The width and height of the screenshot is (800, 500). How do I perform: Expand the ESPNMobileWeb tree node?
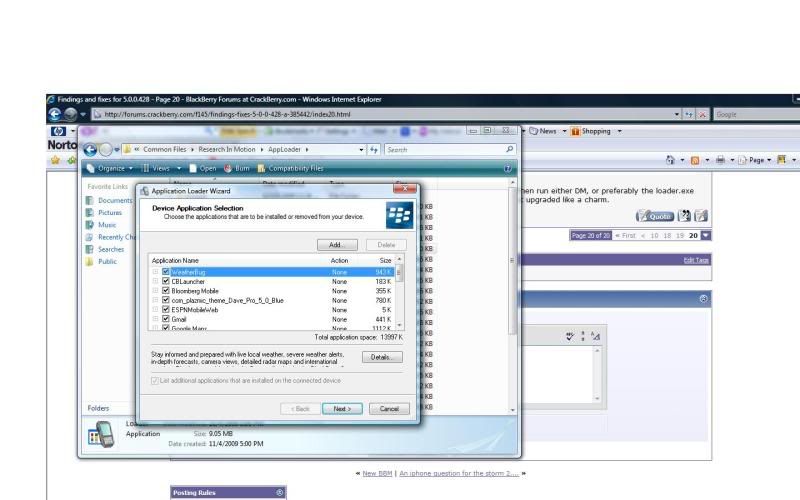[x=155, y=309]
